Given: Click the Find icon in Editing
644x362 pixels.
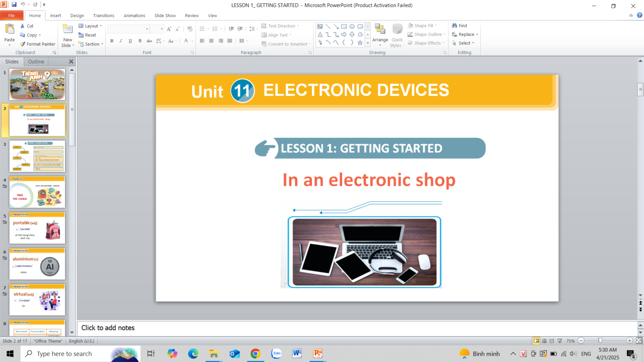Looking at the screenshot, I should [454, 26].
